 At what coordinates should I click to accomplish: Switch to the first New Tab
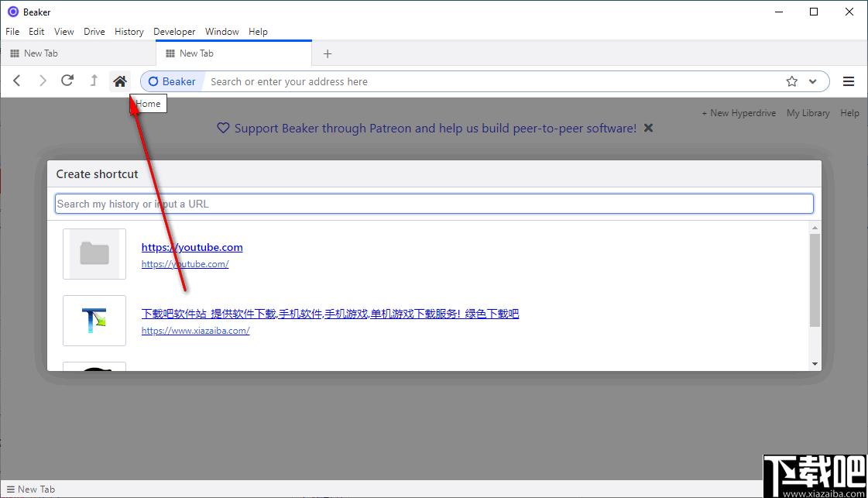(77, 53)
